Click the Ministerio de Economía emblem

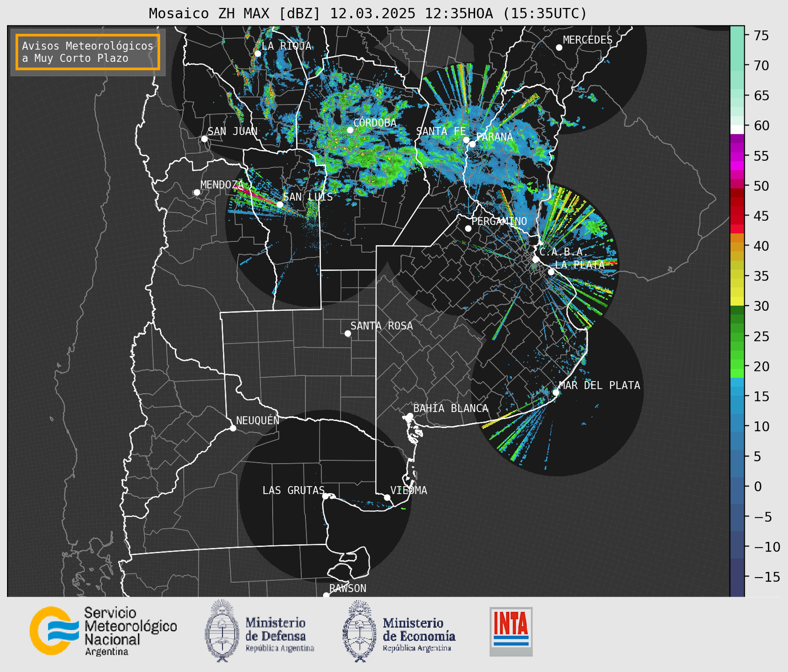point(360,631)
